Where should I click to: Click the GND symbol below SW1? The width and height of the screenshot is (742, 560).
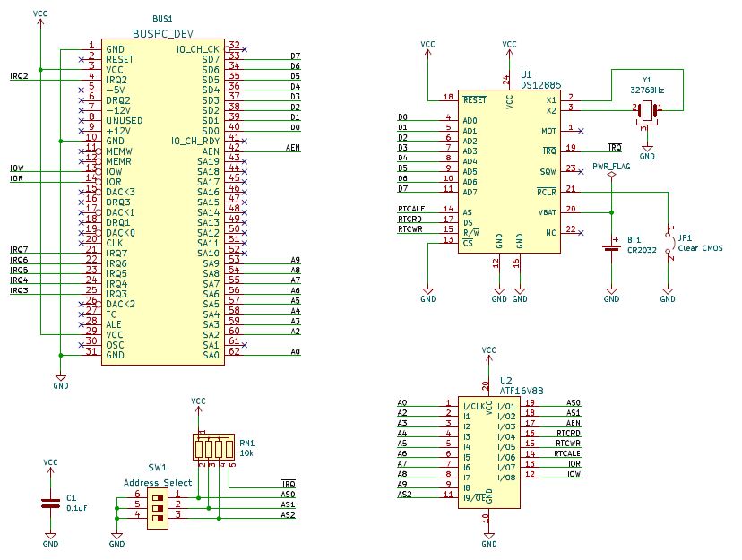point(116,540)
